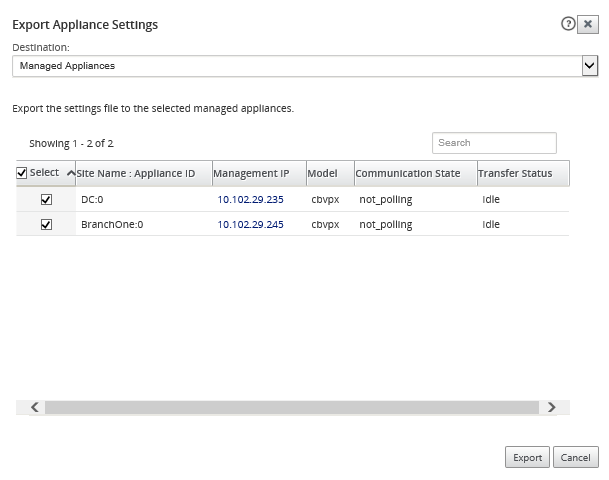Click not_polling state in BranchOne:0 row
Image resolution: width=609 pixels, height=480 pixels.
pos(386,224)
